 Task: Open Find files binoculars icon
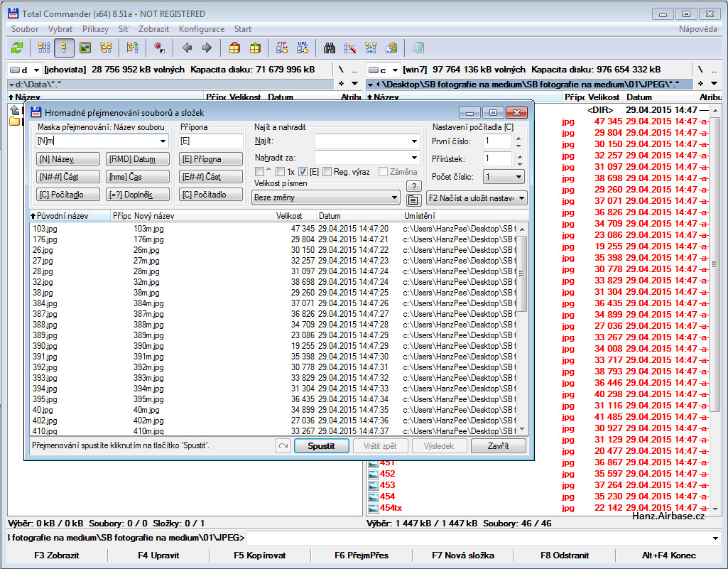click(x=330, y=48)
